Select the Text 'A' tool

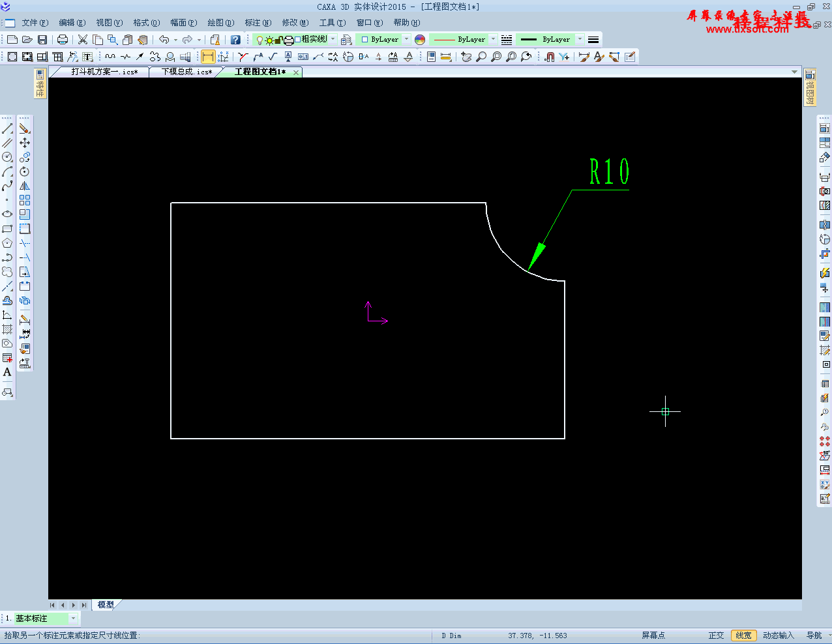click(x=7, y=372)
